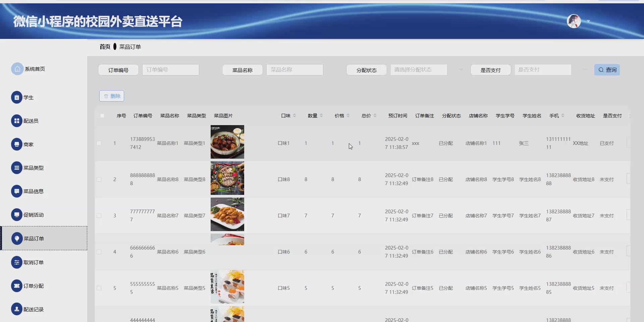Open the 商家 sidebar icon
This screenshot has width=644, height=322.
pos(17,144)
